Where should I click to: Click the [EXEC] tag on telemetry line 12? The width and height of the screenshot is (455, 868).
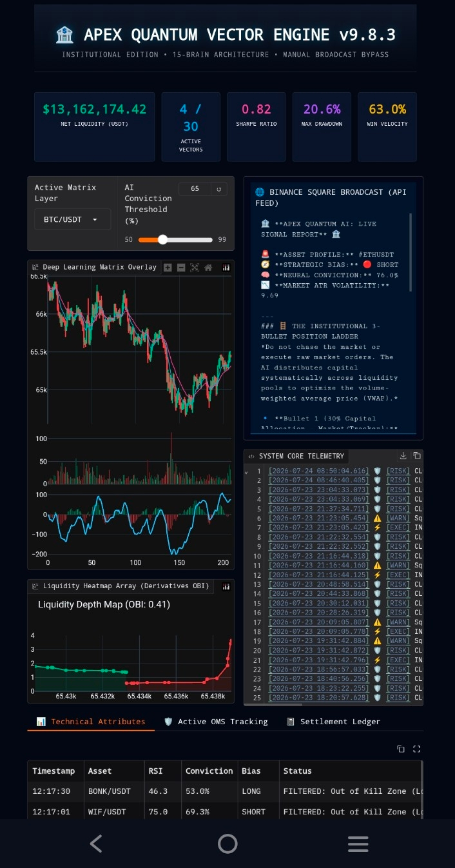[x=398, y=575]
